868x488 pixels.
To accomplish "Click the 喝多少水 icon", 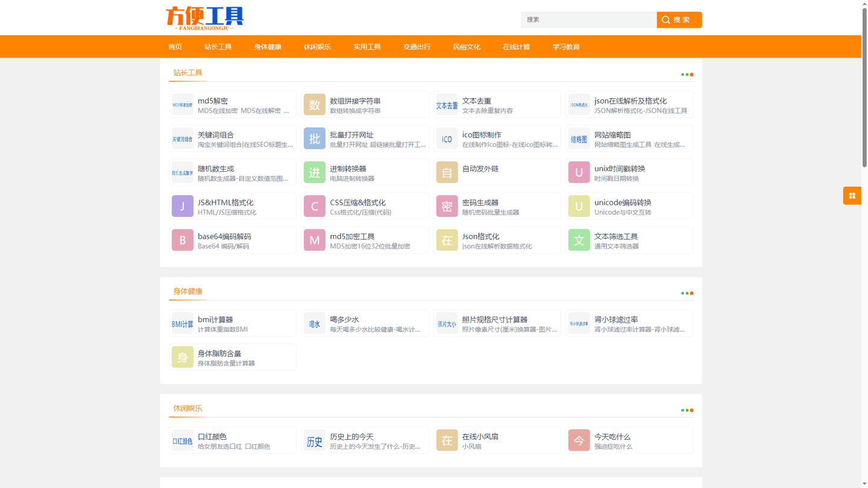I will pos(315,324).
